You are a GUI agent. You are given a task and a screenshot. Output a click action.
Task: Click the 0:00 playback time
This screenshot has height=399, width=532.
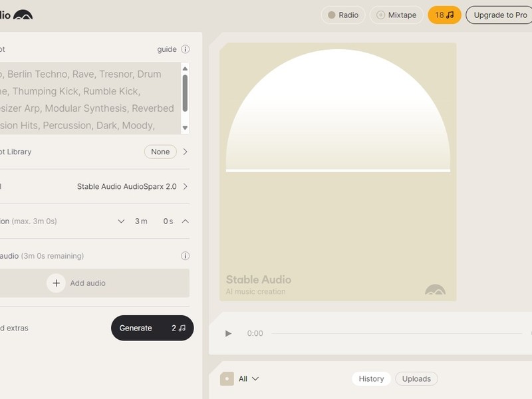pyautogui.click(x=255, y=334)
